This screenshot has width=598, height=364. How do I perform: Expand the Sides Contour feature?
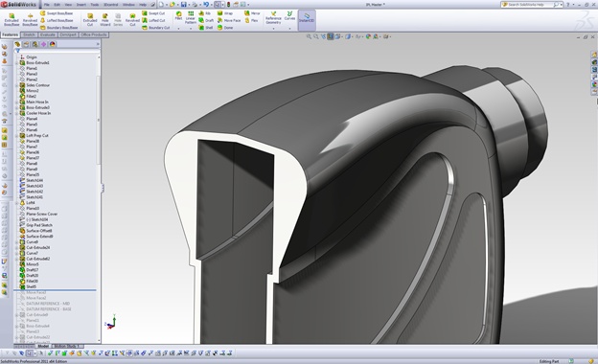point(17,85)
